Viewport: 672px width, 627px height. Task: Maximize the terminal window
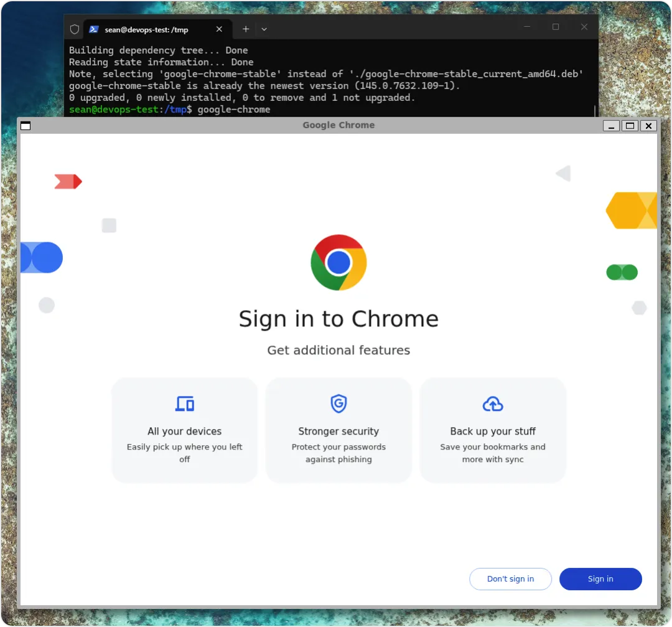pos(556,27)
